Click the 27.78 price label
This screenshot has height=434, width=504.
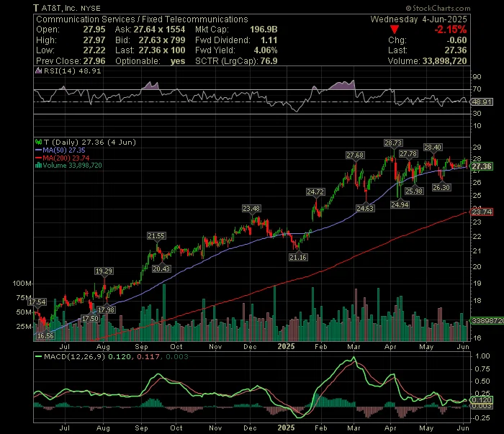(408, 154)
